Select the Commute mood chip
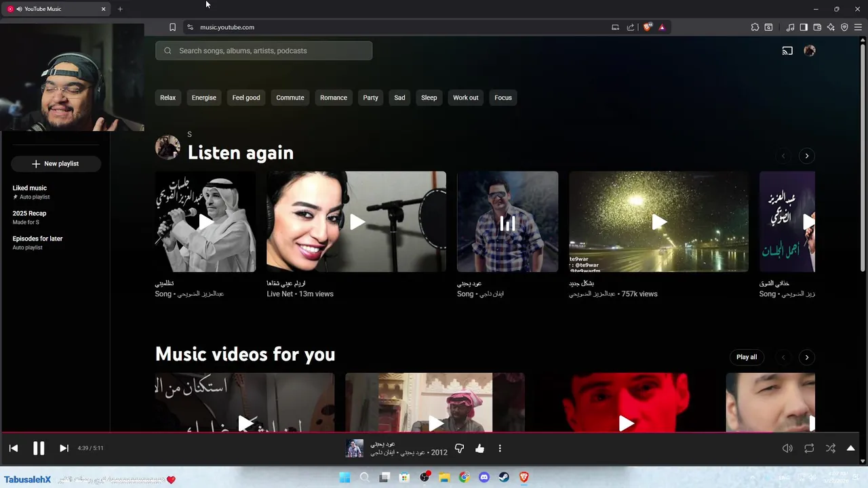This screenshot has width=868, height=488. tap(290, 98)
